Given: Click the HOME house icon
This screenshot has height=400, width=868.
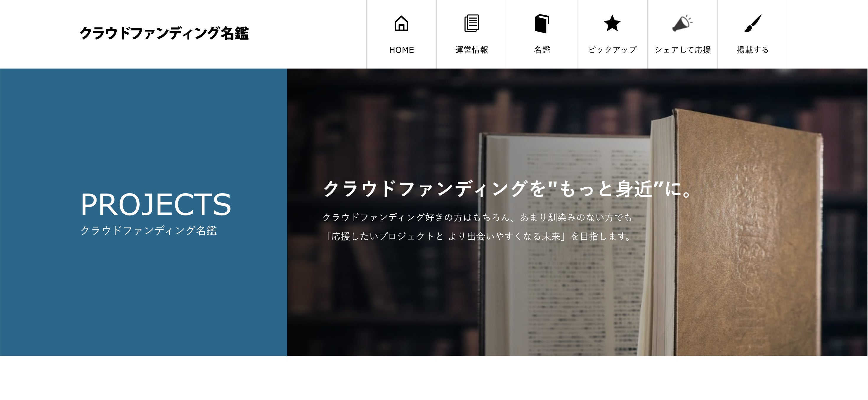Looking at the screenshot, I should (x=401, y=23).
